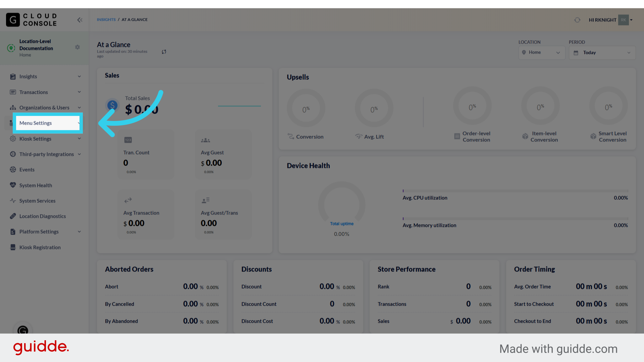The image size is (644, 362).
Task: Expand the Platform Settings chevron
Action: [x=79, y=232]
